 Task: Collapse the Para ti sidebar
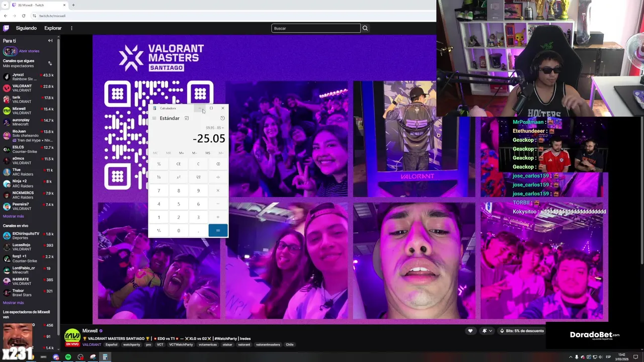(x=50, y=41)
